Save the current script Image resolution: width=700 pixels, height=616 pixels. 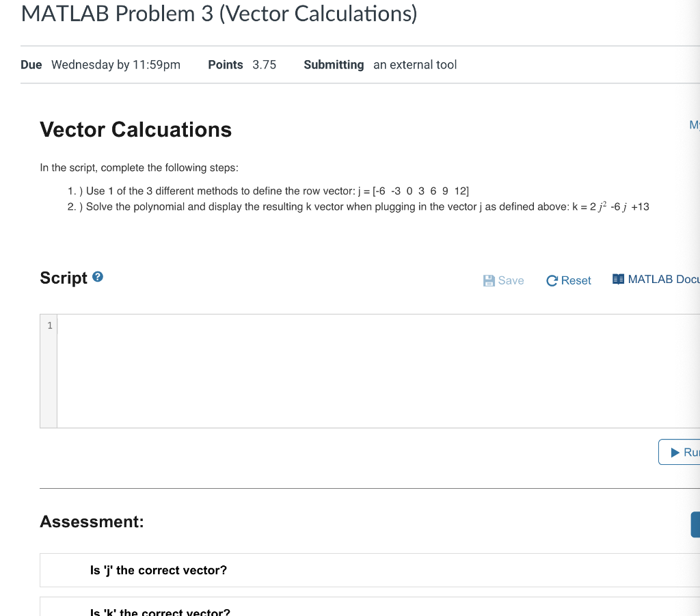pyautogui.click(x=504, y=280)
